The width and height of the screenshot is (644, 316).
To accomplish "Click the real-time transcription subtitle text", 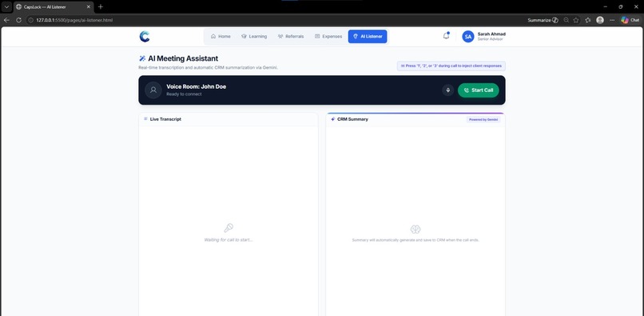I will tap(209, 67).
